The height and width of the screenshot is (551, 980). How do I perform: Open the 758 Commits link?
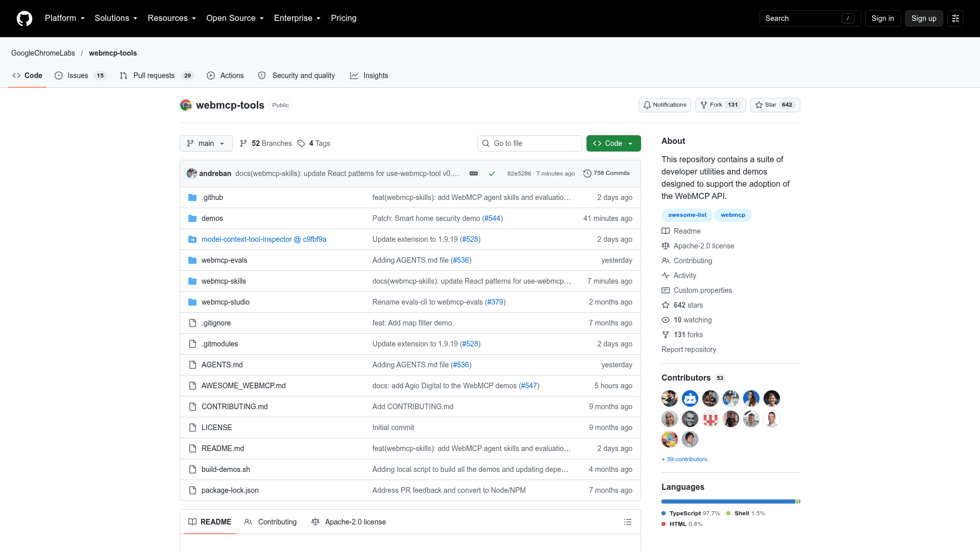606,173
